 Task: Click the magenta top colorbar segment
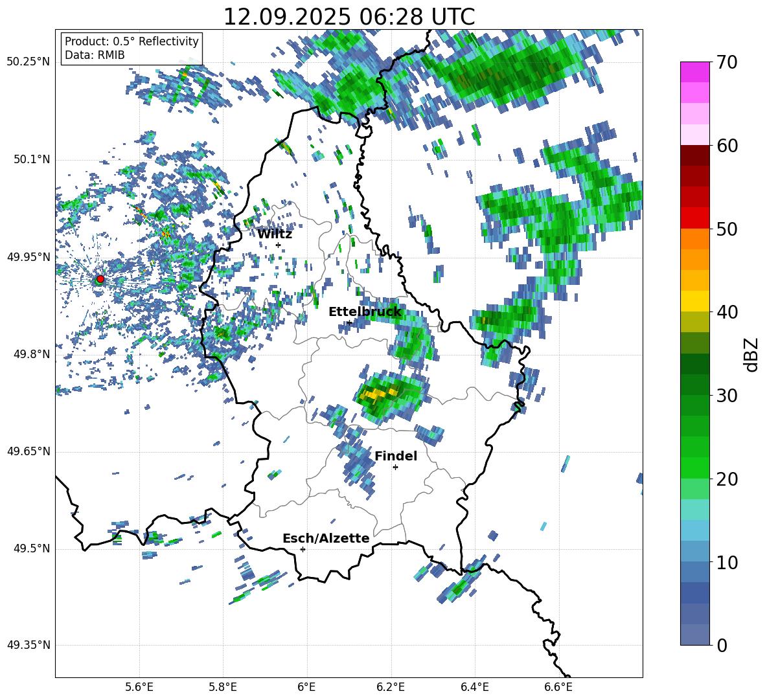click(695, 72)
